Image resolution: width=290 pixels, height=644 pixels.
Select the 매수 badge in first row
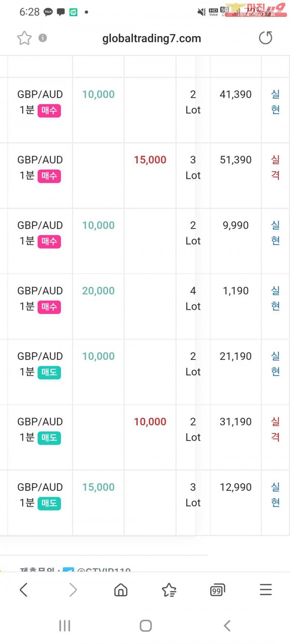[x=49, y=111]
